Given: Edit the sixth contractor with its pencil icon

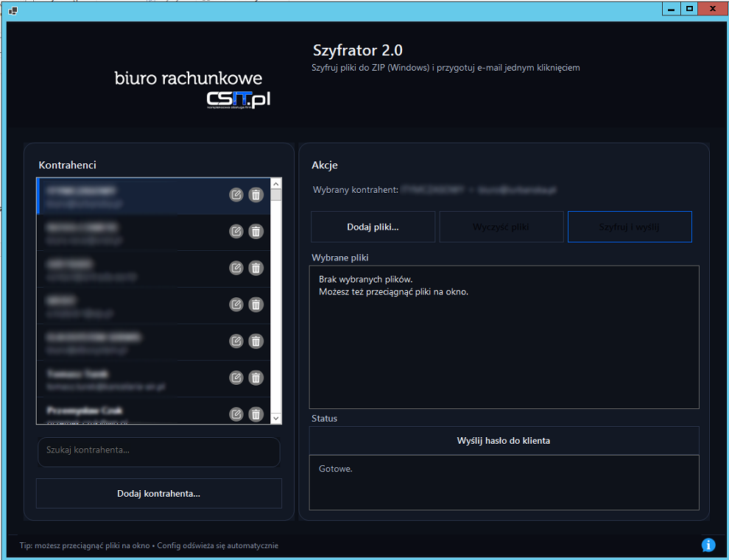Looking at the screenshot, I should coord(236,378).
